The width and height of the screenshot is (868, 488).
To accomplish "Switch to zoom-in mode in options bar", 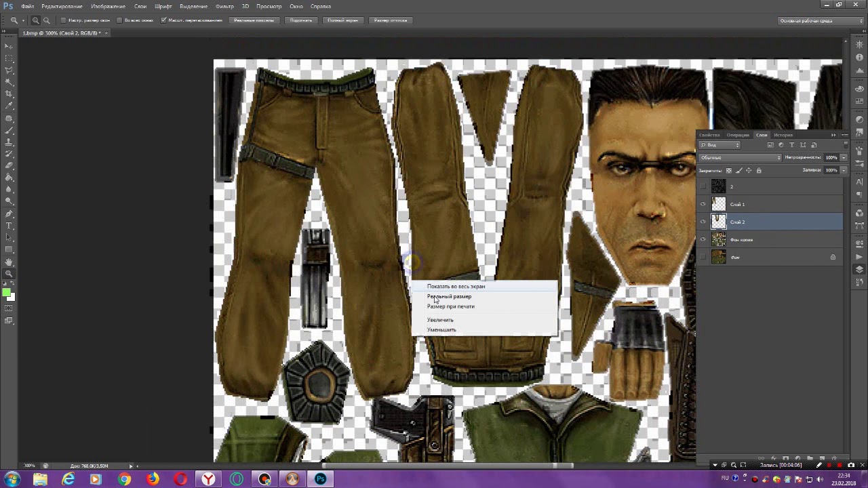I will coord(36,20).
